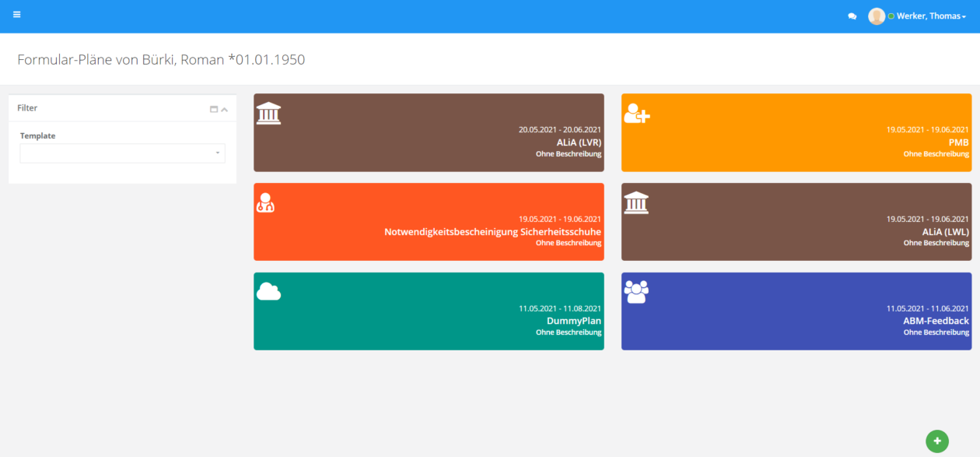Click the add-user icon on PMB card
980x457 pixels.
636,114
